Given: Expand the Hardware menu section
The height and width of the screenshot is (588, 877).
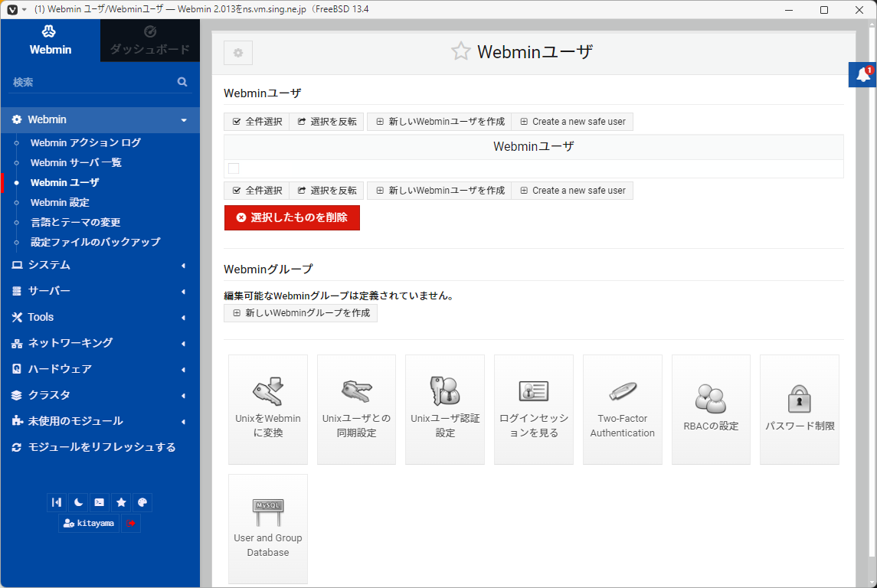Looking at the screenshot, I should (100, 369).
